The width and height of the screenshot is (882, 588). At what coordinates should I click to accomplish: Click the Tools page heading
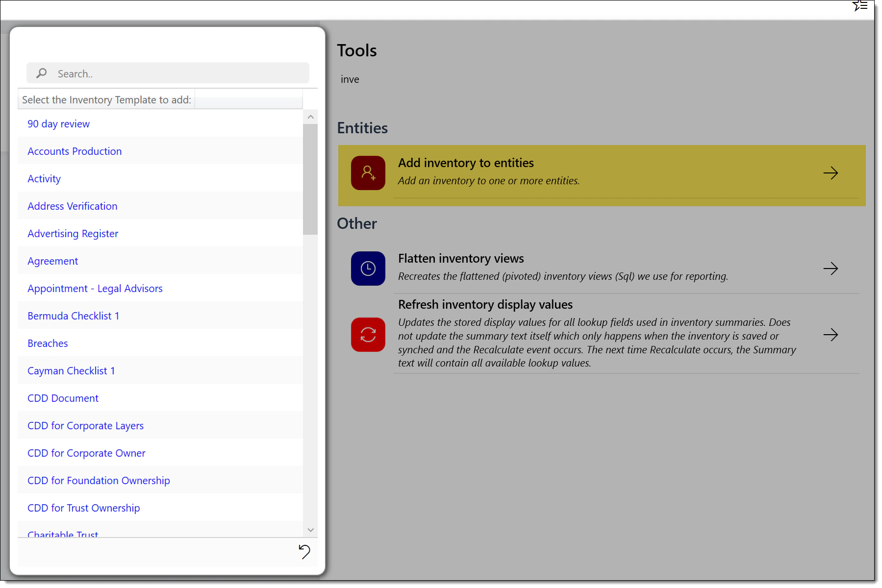pos(357,50)
